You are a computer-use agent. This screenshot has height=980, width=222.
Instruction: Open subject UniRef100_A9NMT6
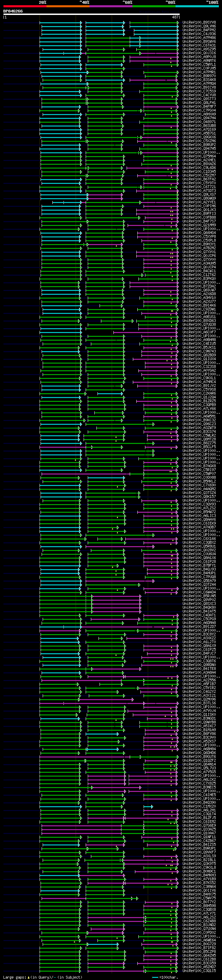point(199,61)
